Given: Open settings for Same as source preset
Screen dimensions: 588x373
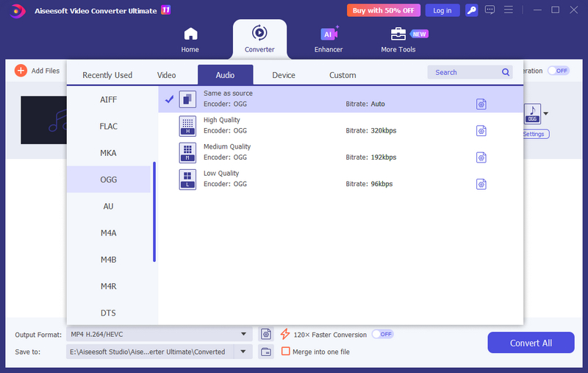Looking at the screenshot, I should pyautogui.click(x=481, y=104).
